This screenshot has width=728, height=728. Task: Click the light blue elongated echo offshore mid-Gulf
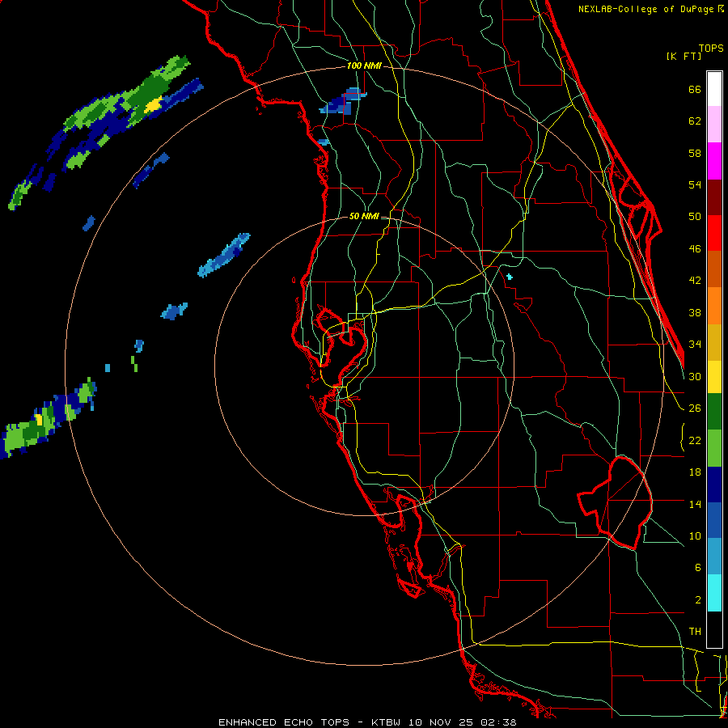224,256
